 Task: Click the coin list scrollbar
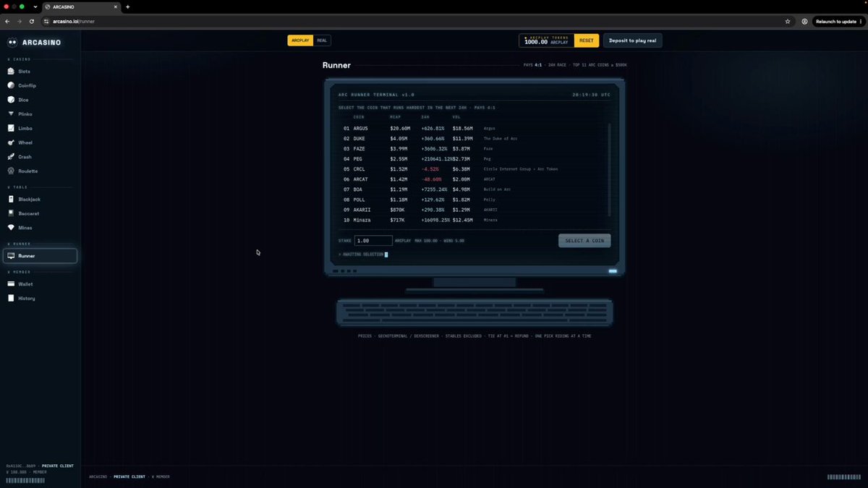point(609,170)
